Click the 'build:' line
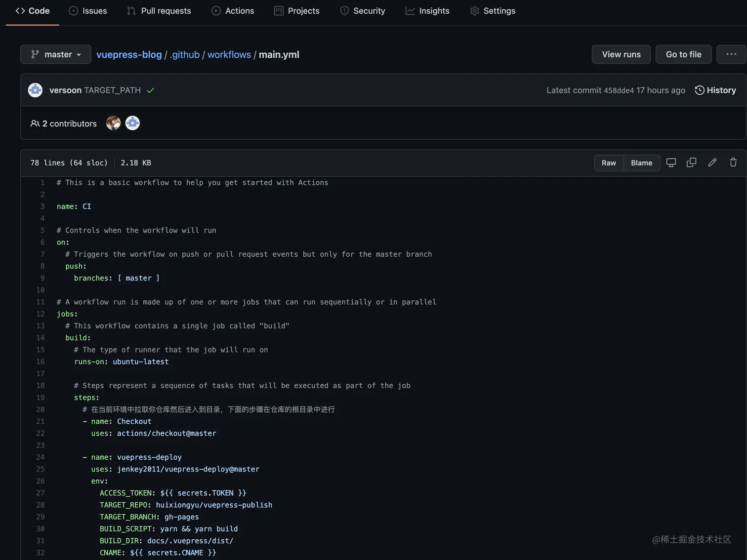Viewport: 747px width, 560px height. [78, 338]
